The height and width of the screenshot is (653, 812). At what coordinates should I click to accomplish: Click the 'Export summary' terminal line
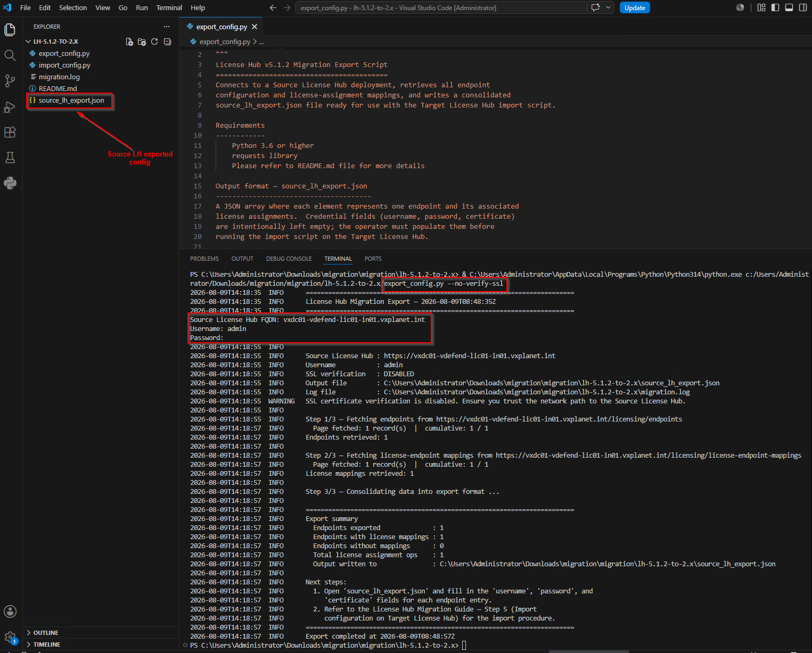332,519
